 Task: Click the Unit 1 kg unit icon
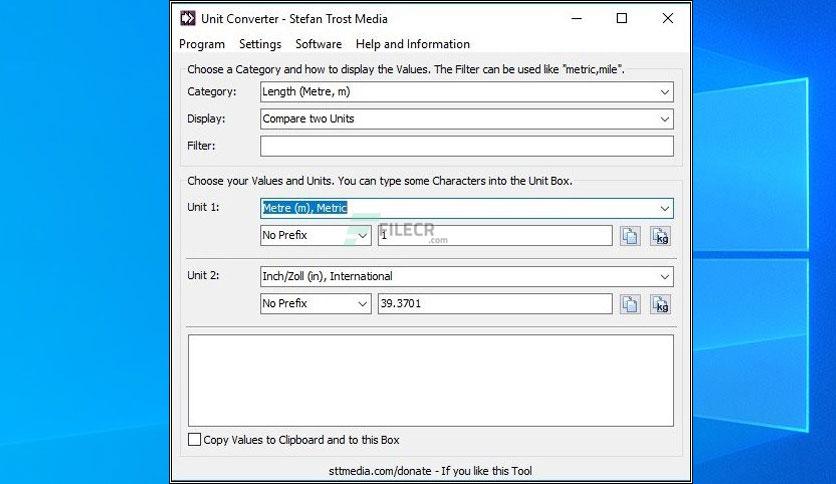660,236
